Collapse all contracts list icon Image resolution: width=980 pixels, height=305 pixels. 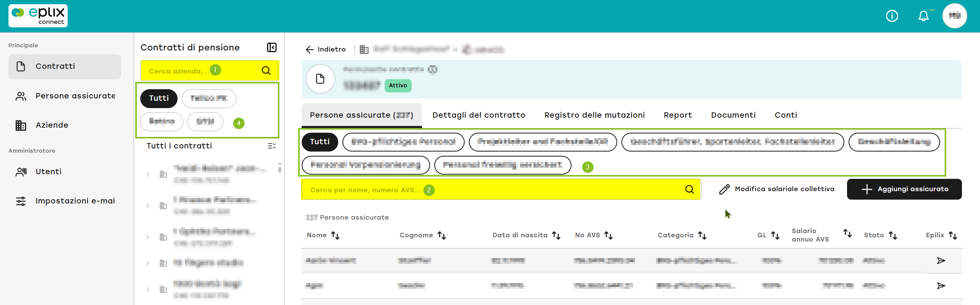click(272, 146)
